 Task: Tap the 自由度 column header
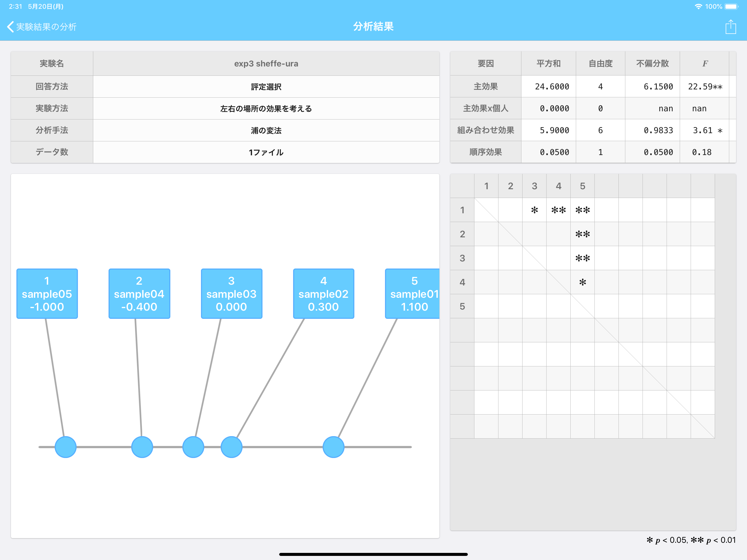click(x=600, y=63)
